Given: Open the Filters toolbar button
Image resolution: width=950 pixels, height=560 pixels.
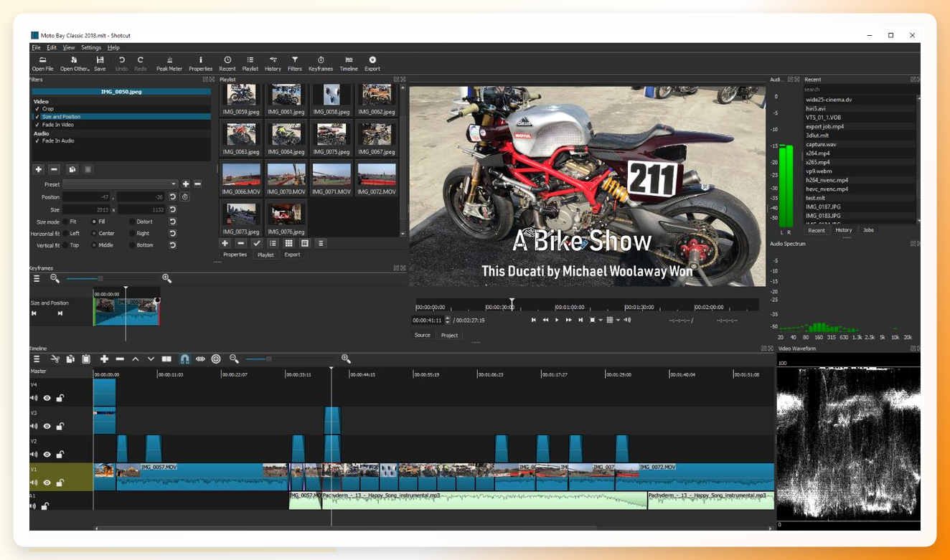Looking at the screenshot, I should [295, 64].
